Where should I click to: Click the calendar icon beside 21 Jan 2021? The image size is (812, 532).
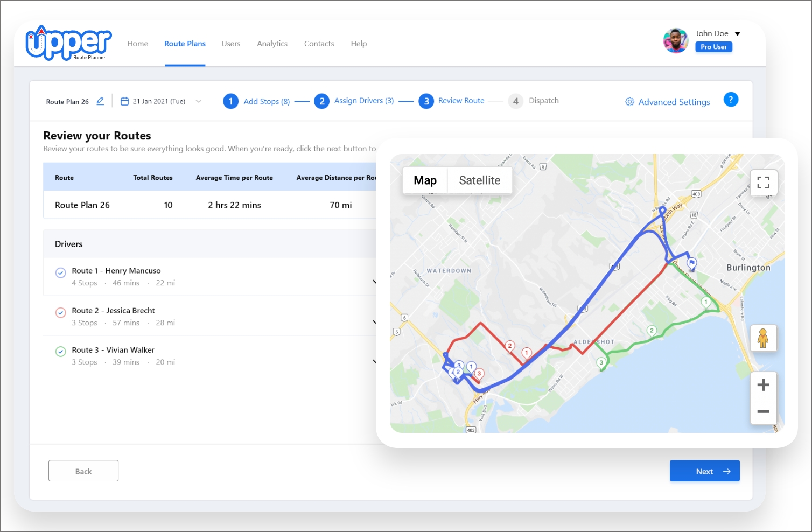tap(124, 101)
